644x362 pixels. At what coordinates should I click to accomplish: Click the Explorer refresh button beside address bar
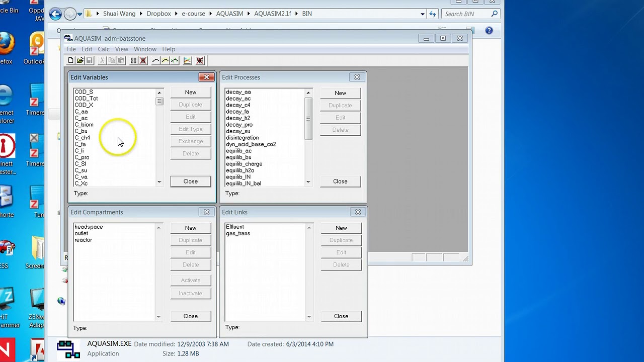tap(433, 14)
